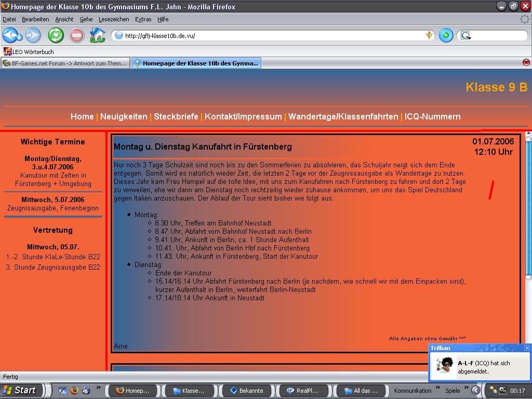The width and height of the screenshot is (532, 399).
Task: Open the Windows Start menu
Action: (x=20, y=390)
